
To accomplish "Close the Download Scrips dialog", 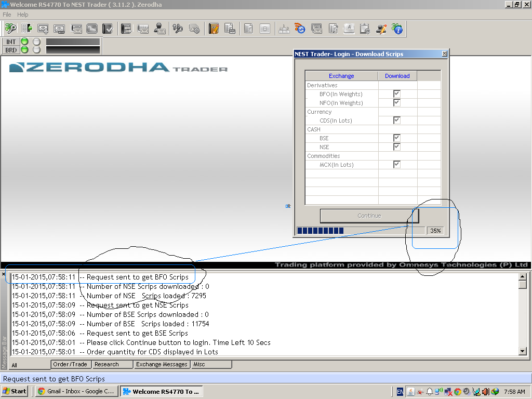I will [445, 54].
